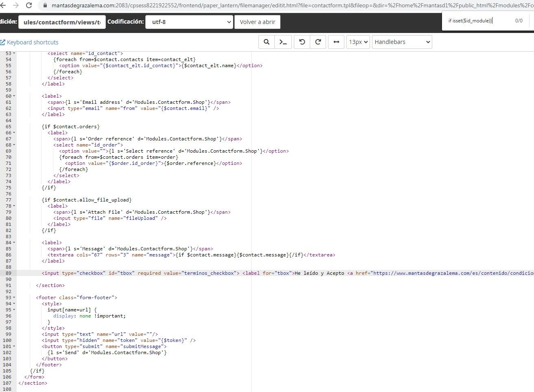
Task: Click the textarea tag on line 86
Action: pos(191,255)
